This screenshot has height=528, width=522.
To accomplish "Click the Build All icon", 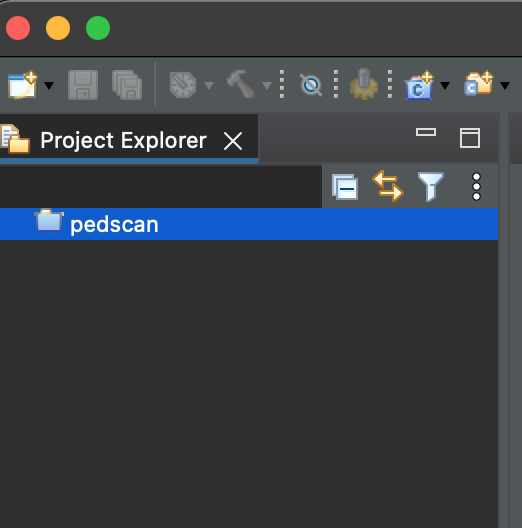I will 183,85.
